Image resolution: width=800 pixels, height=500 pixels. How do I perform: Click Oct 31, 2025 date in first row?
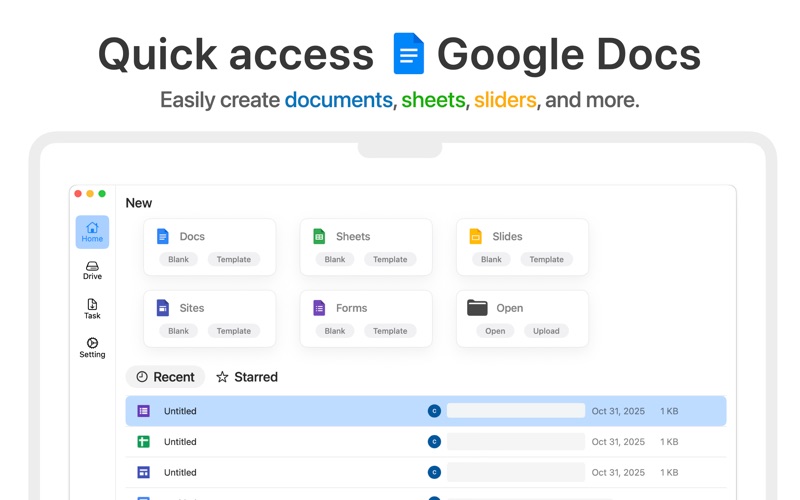point(618,411)
